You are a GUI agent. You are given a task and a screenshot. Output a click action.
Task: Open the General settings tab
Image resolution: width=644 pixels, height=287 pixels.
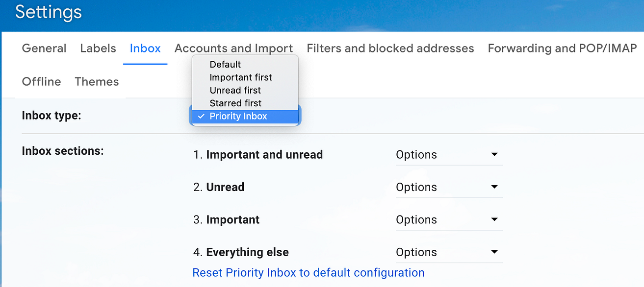tap(44, 48)
